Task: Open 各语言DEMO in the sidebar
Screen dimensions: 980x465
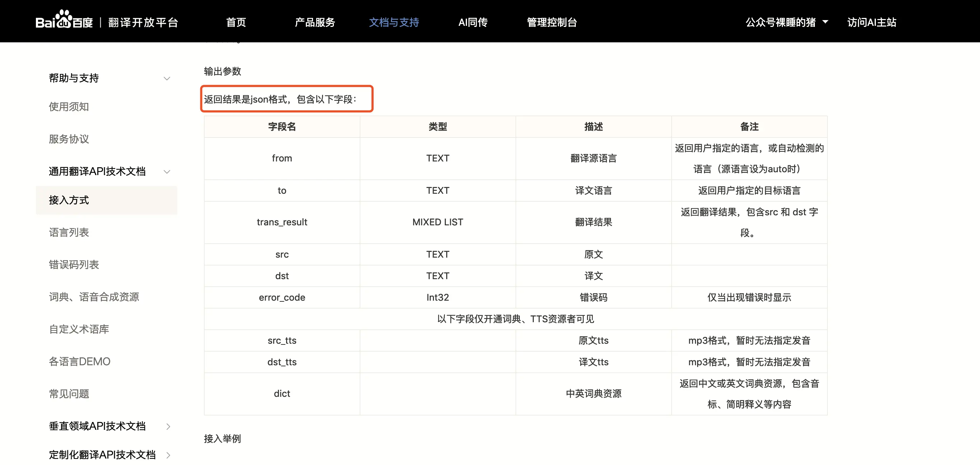Action: 79,362
